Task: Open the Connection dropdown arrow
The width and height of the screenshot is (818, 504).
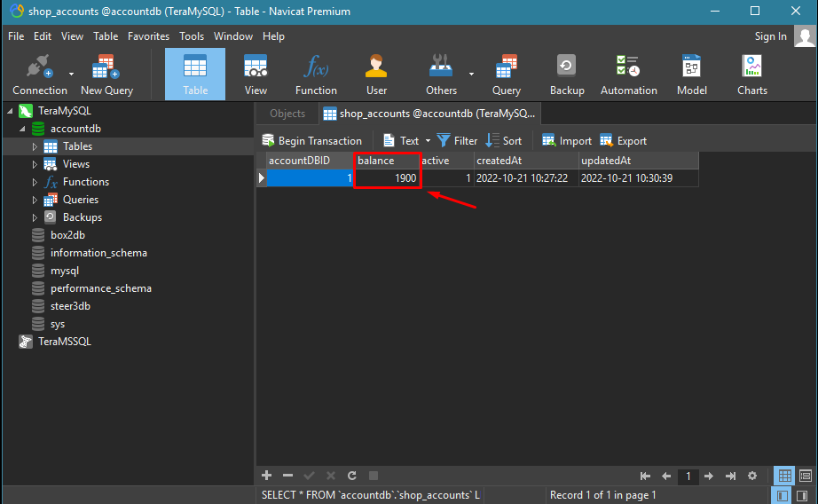Action: [72, 74]
